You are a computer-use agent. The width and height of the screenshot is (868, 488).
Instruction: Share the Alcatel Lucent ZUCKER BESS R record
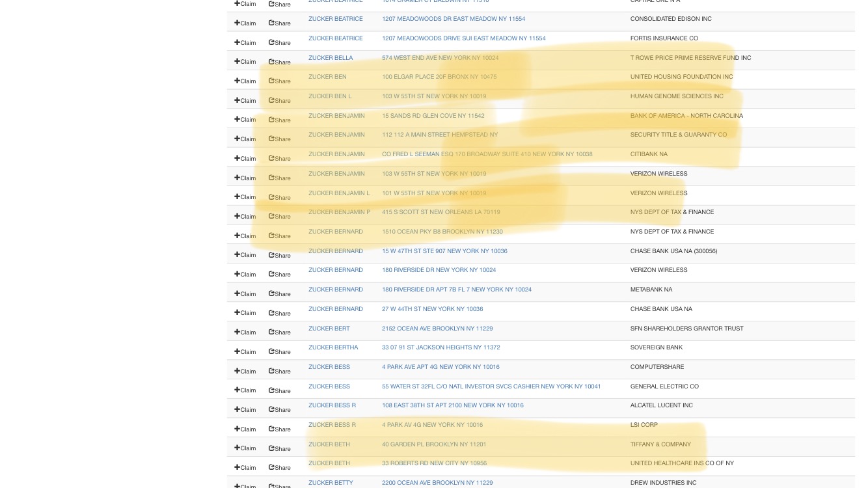pyautogui.click(x=280, y=409)
